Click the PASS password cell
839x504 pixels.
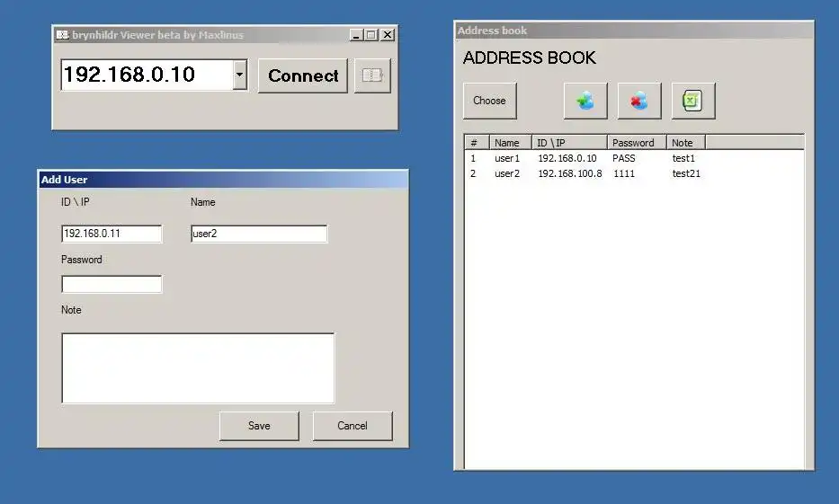[x=624, y=158]
